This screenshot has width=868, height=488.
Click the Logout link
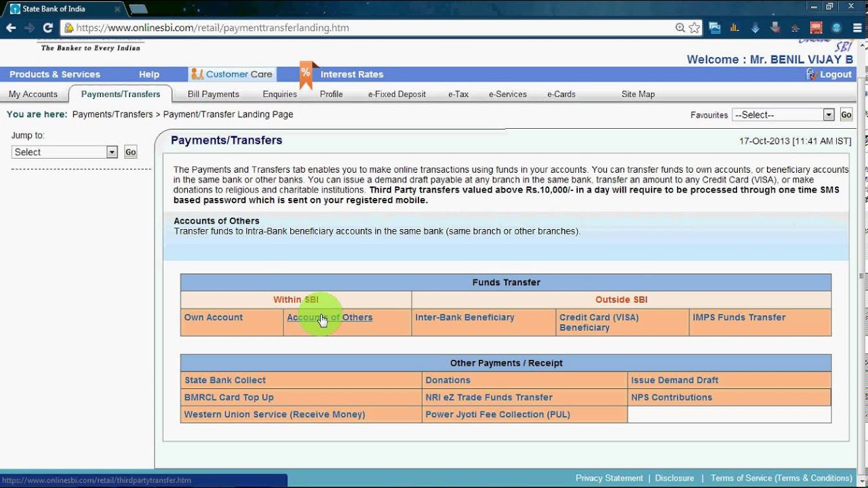835,75
